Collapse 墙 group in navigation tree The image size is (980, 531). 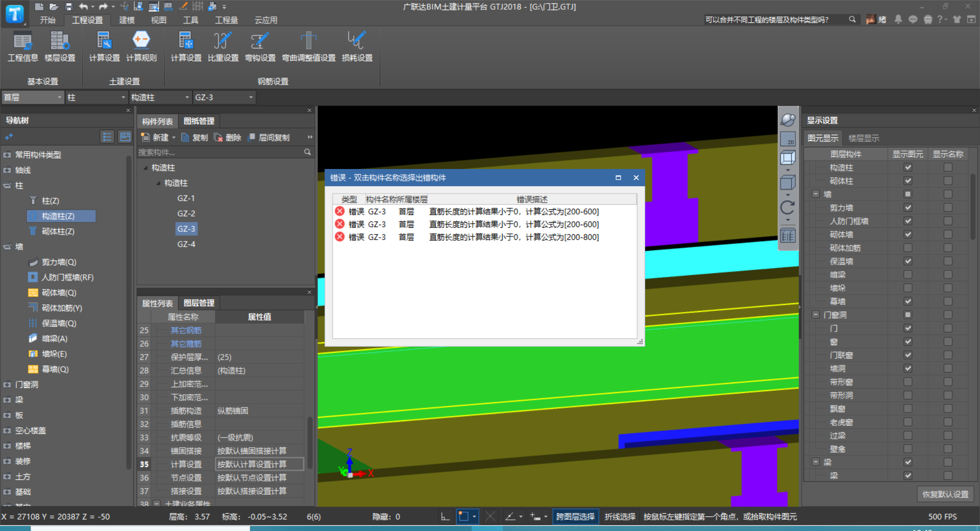(x=7, y=247)
